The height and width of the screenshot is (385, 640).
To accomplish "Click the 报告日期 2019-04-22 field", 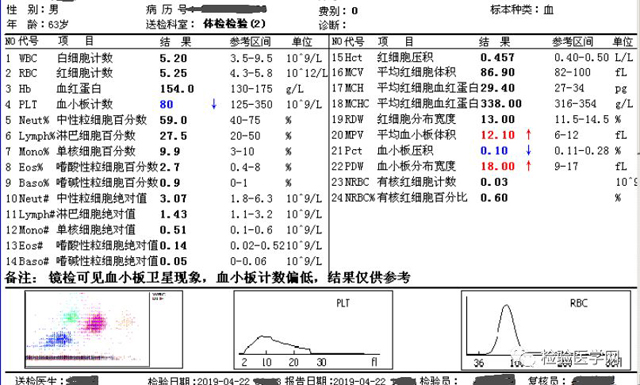I will click(x=335, y=381).
